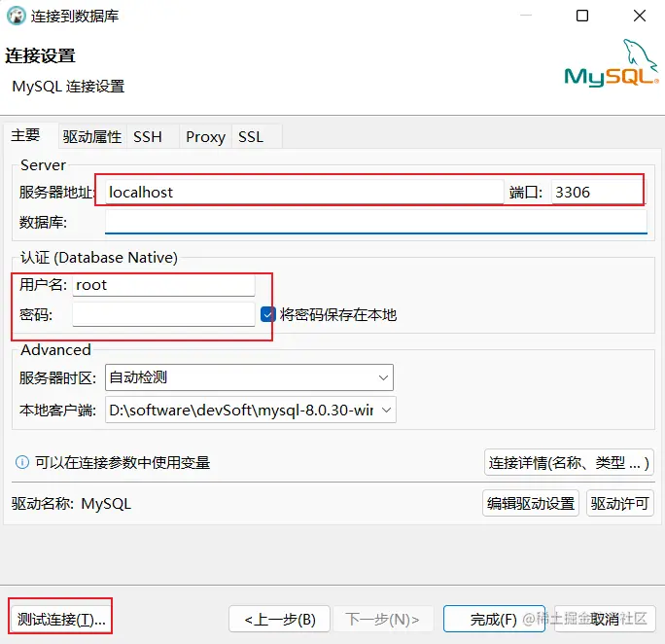Viewport: 665px width, 644px height.
Task: Cancel the dialog with 取消
Action: [x=605, y=620]
